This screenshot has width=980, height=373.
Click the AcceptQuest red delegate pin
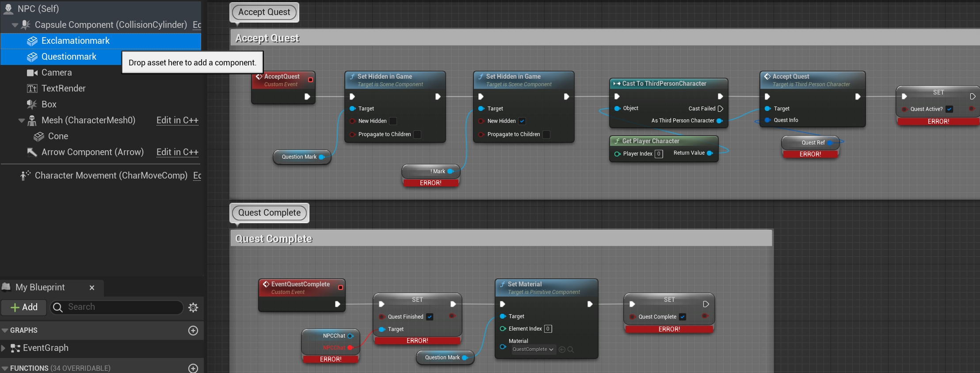(310, 80)
